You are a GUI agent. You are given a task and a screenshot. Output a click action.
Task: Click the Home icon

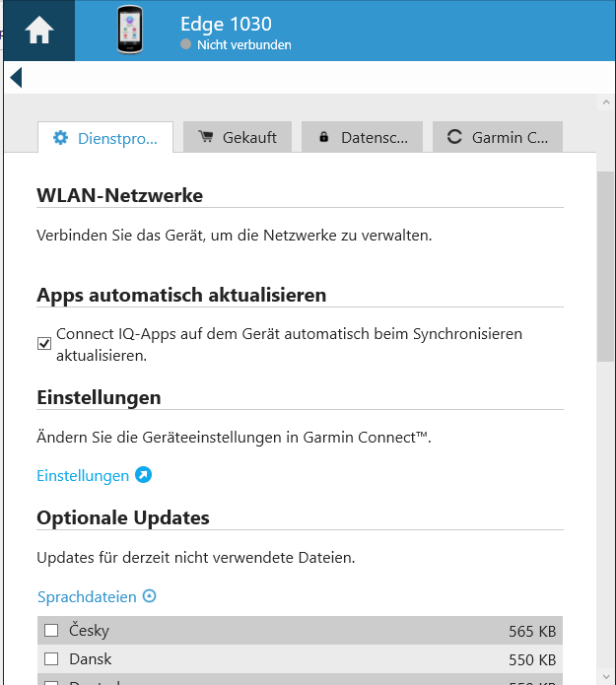pyautogui.click(x=37, y=31)
